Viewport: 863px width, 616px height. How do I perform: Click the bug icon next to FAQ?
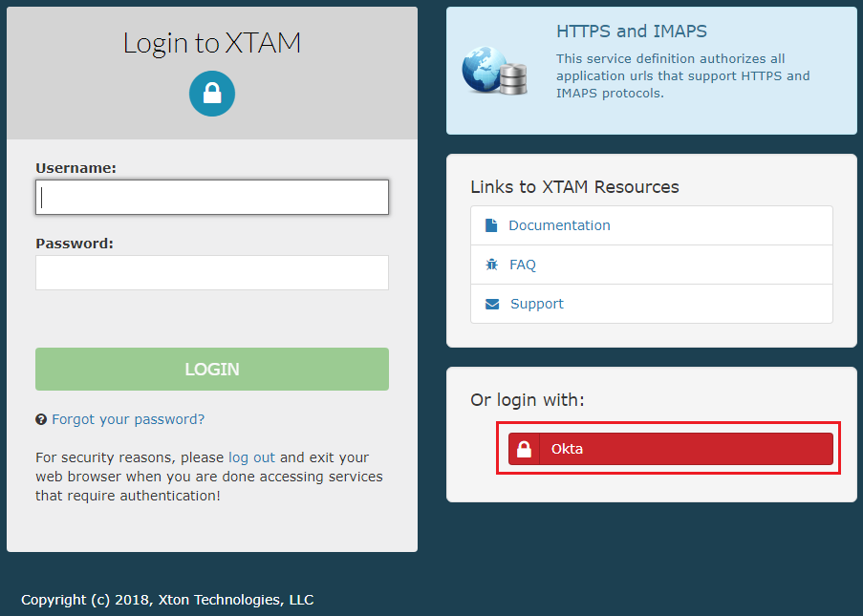[x=490, y=264]
